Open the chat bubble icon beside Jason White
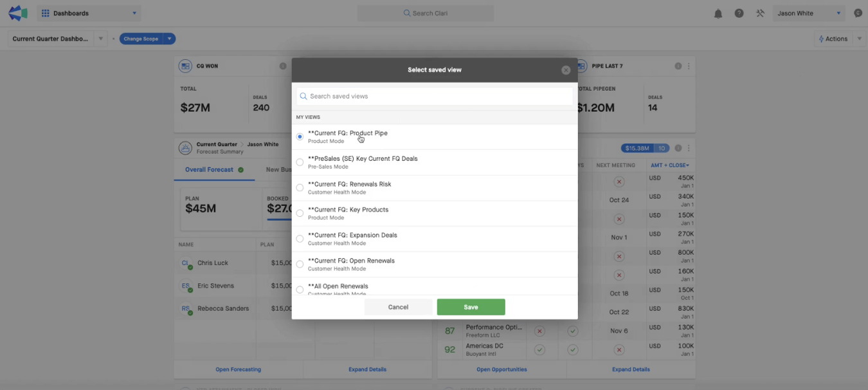The height and width of the screenshot is (390, 868). pyautogui.click(x=858, y=13)
